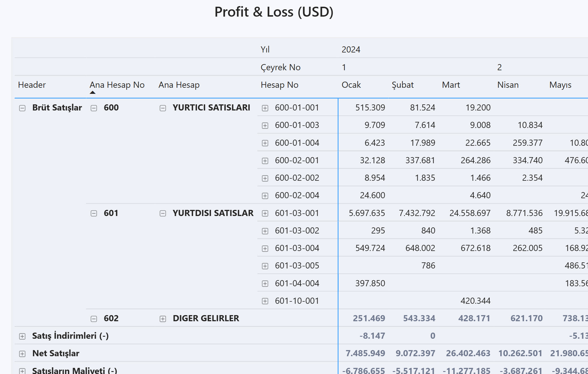Screen dimensions: 588x374
Task: Expand account 600-02-001
Action: tap(265, 161)
